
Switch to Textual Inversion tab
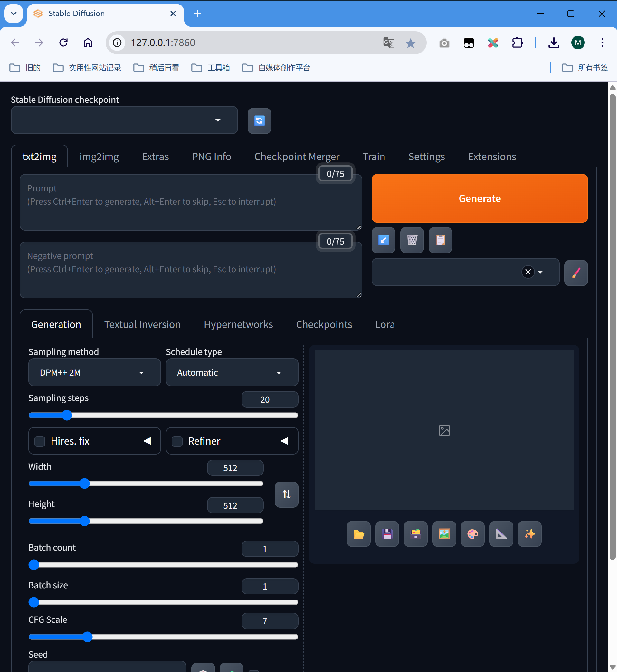(x=142, y=324)
